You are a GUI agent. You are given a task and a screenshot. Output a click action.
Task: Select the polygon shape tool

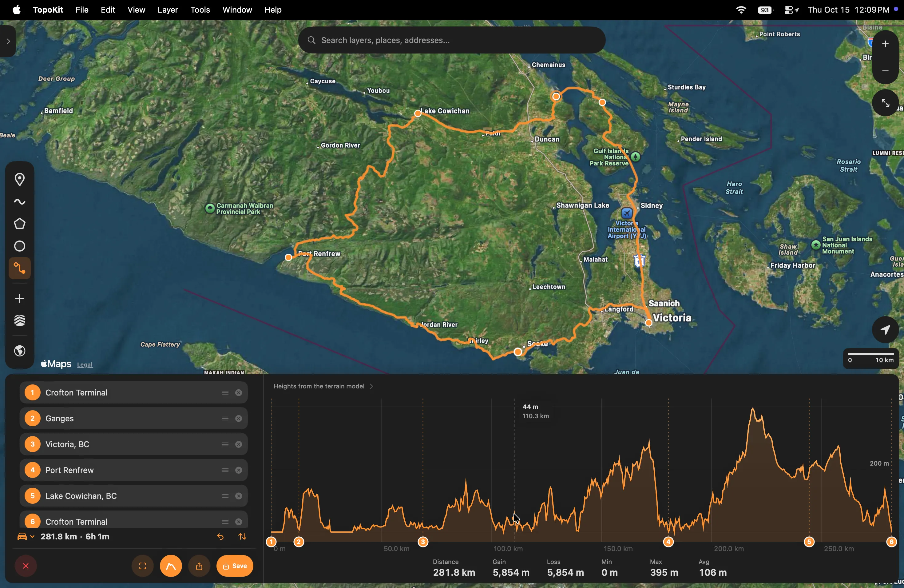(19, 224)
